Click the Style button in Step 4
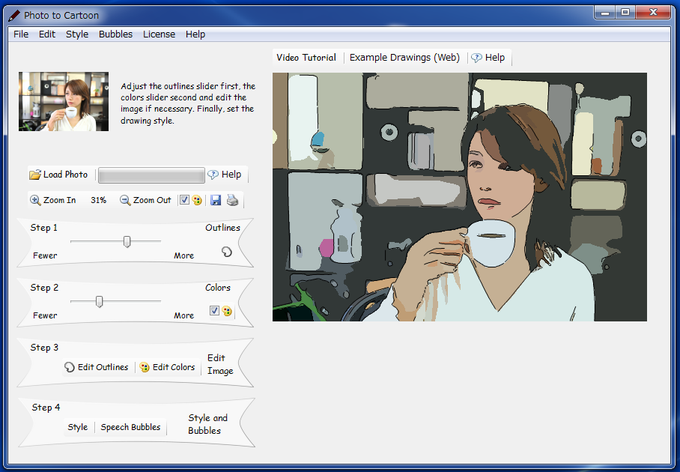The height and width of the screenshot is (472, 680). 78,427
